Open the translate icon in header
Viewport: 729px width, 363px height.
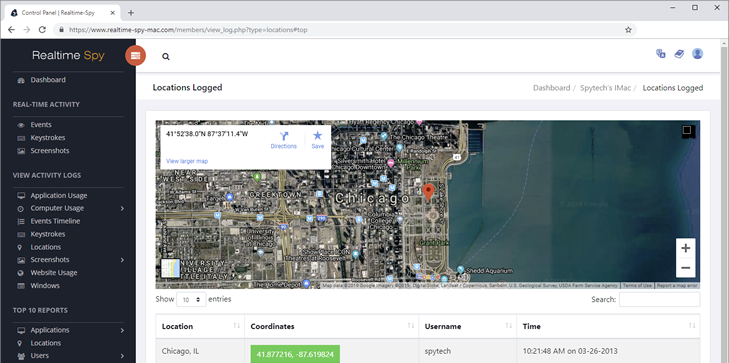tap(661, 53)
